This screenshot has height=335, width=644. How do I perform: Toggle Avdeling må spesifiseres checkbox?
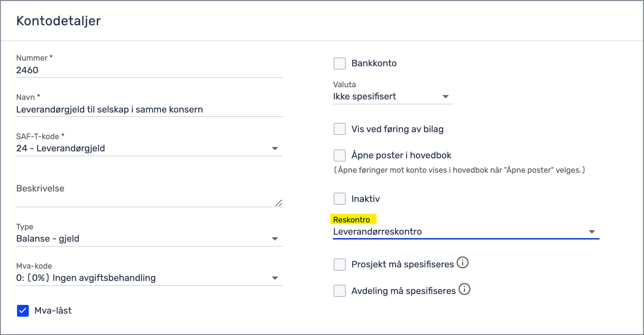tap(339, 291)
